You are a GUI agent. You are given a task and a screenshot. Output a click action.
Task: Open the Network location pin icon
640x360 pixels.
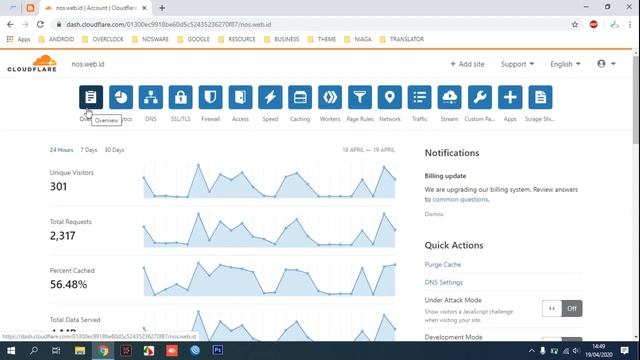pos(390,97)
